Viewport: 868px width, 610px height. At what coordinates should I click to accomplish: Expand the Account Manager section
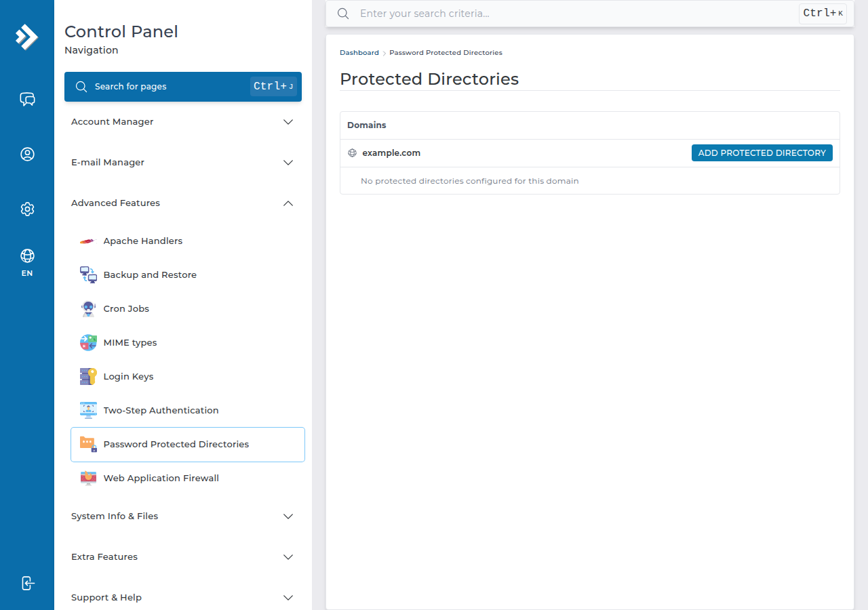pyautogui.click(x=183, y=122)
